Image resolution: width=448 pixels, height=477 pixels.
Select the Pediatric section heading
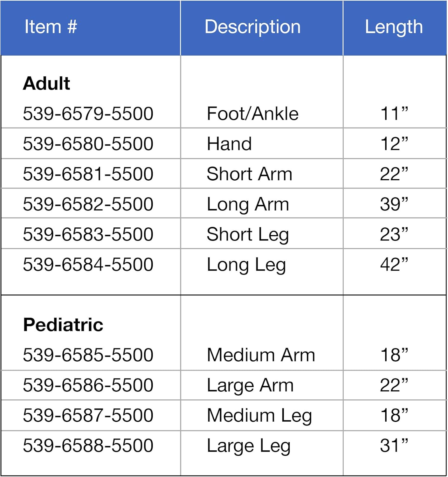click(x=63, y=325)
